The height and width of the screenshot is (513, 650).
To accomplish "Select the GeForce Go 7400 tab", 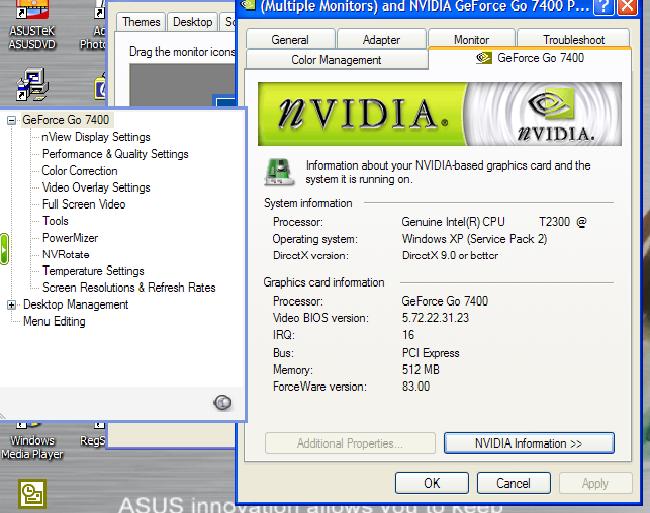I will [x=530, y=58].
